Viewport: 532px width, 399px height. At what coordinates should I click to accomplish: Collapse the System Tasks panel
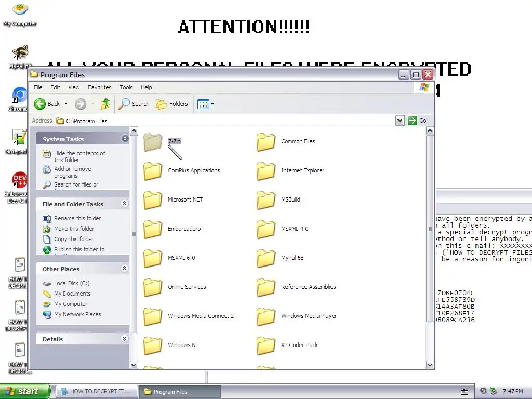coord(125,138)
